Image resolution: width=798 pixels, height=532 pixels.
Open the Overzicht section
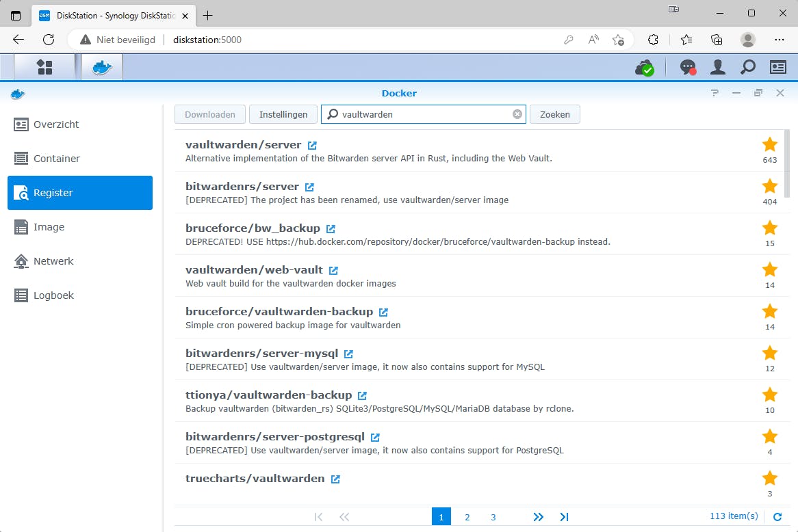click(x=80, y=124)
